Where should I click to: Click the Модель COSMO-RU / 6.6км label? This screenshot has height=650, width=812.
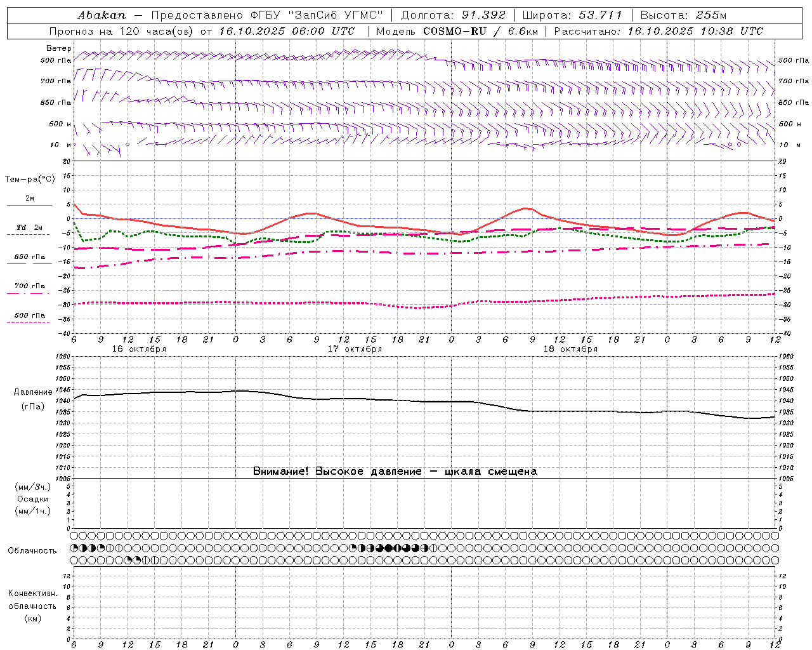(456, 31)
